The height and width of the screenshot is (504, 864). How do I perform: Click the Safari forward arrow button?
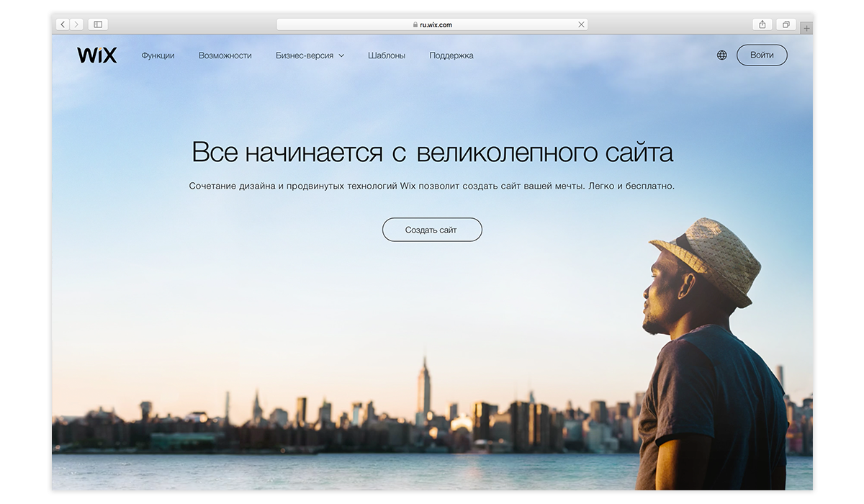(76, 24)
